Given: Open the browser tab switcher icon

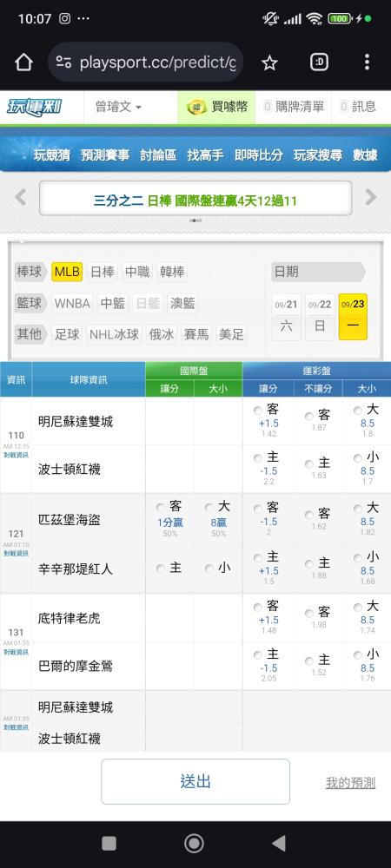Looking at the screenshot, I should tap(319, 62).
